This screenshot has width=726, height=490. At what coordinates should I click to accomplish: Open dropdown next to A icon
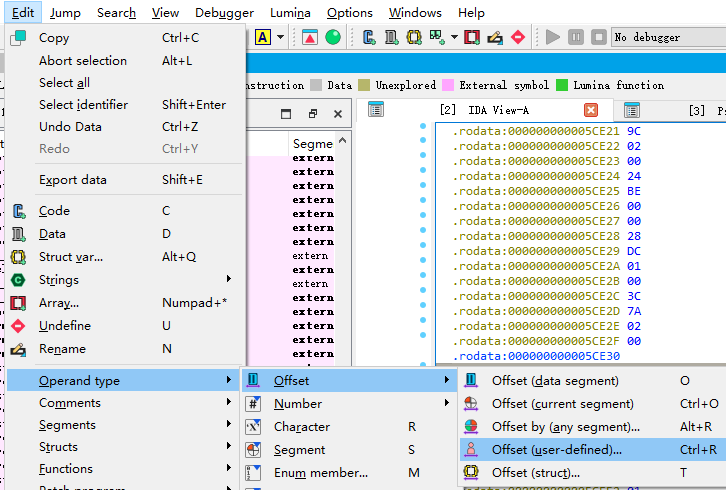(x=281, y=37)
